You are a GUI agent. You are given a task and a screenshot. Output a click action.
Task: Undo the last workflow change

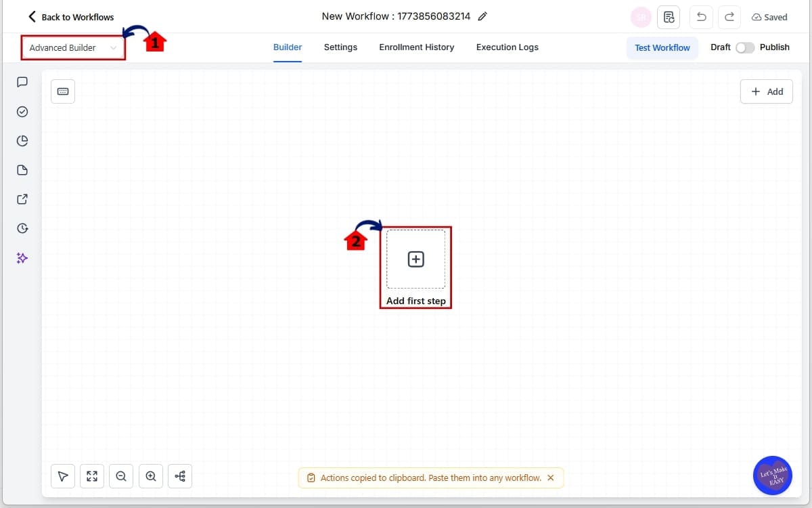tap(701, 17)
